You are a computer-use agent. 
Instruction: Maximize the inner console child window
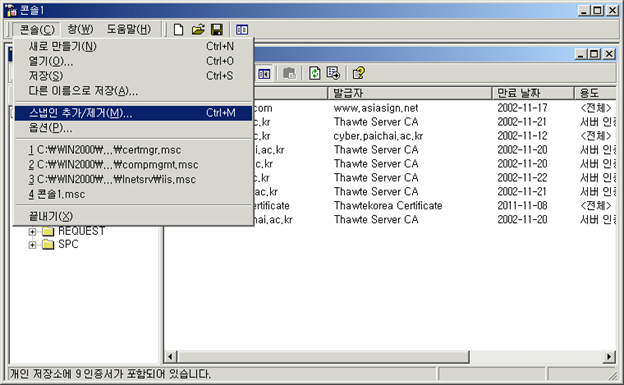pyautogui.click(x=595, y=54)
